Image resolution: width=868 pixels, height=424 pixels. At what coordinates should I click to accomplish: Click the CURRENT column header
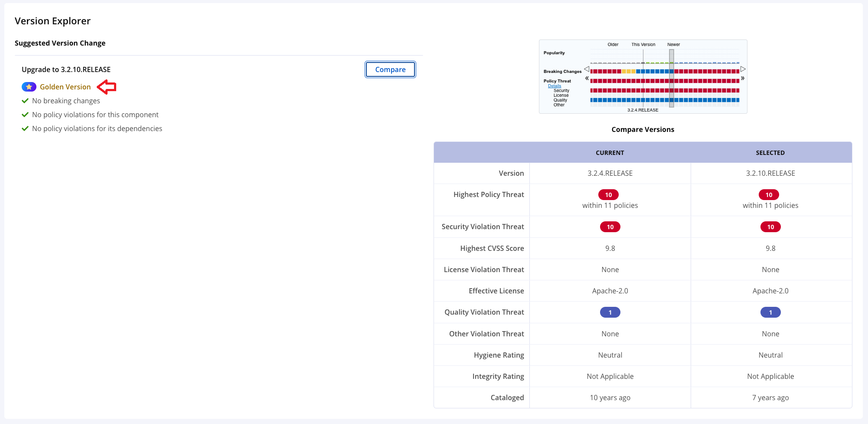point(610,153)
